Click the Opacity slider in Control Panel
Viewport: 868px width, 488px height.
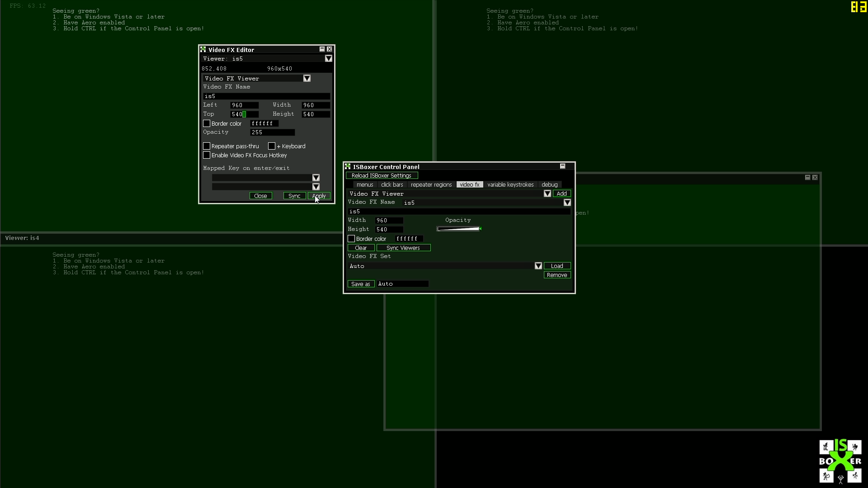458,229
